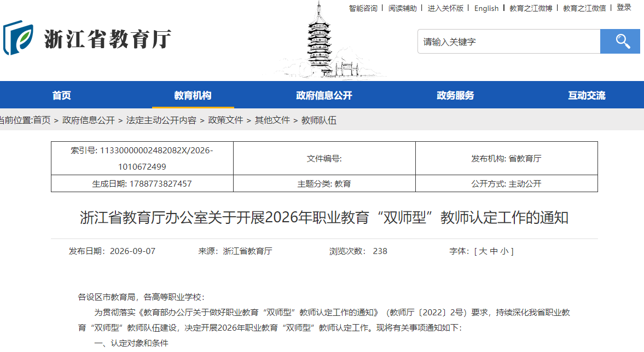This screenshot has height=352, width=644.
Task: Focus the keyword search input field
Action: pyautogui.click(x=509, y=42)
